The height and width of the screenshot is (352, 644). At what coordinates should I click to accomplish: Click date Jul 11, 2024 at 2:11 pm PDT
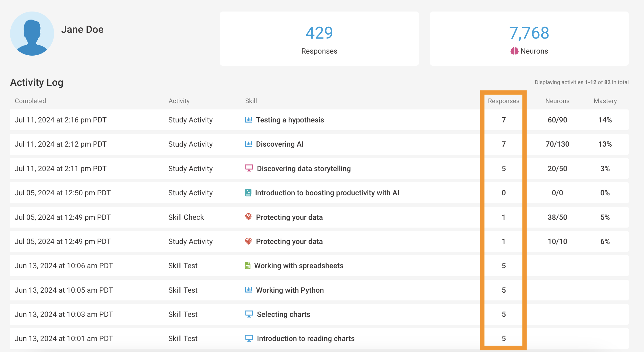coord(61,169)
